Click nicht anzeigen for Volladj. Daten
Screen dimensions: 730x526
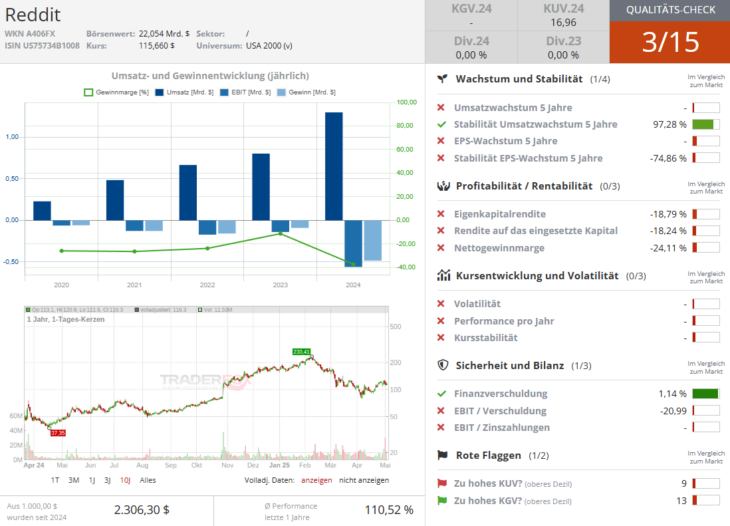[364, 480]
